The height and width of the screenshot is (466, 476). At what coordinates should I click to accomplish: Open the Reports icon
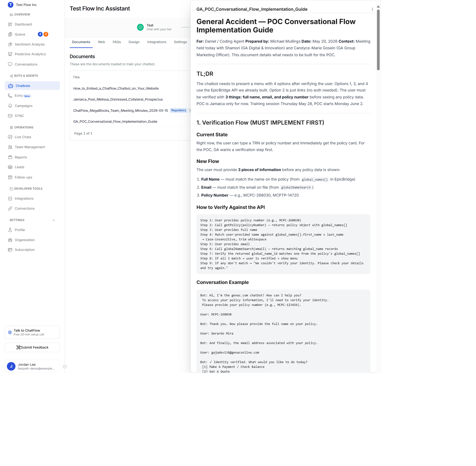[10, 157]
